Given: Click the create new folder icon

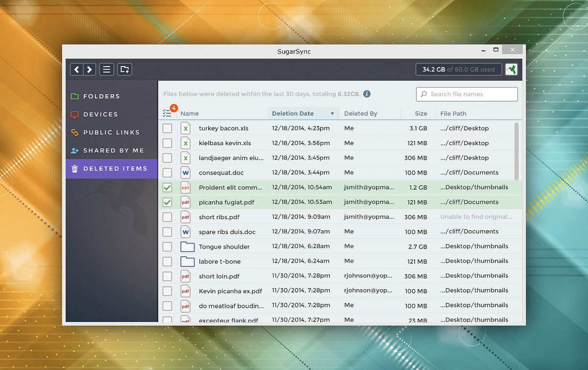Looking at the screenshot, I should 124,69.
